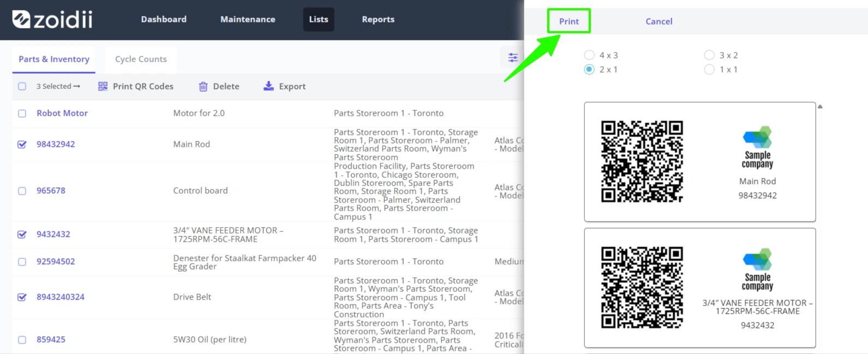Image resolution: width=868 pixels, height=354 pixels.
Task: Click 3/4" VANE FEEDER MOTOR table description
Action: (228, 235)
